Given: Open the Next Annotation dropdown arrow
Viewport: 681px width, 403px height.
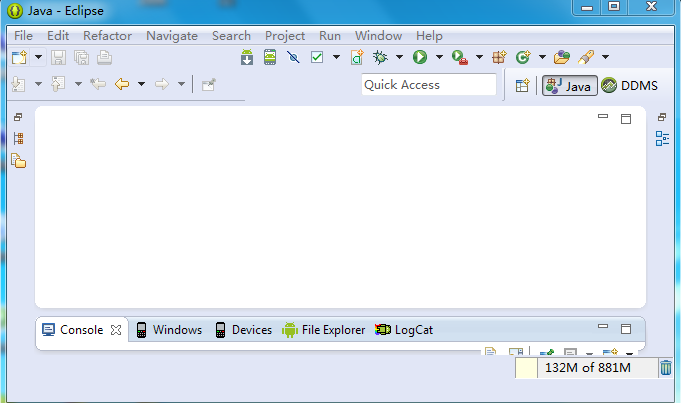Looking at the screenshot, I should (x=38, y=84).
